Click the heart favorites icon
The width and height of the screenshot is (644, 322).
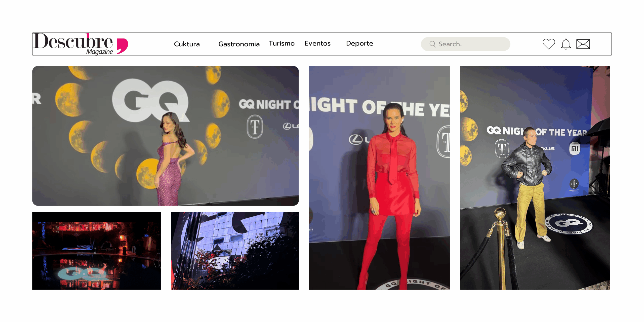pyautogui.click(x=548, y=44)
